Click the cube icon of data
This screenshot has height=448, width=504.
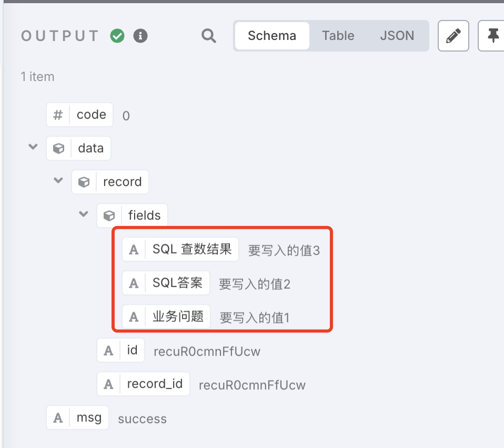point(59,148)
